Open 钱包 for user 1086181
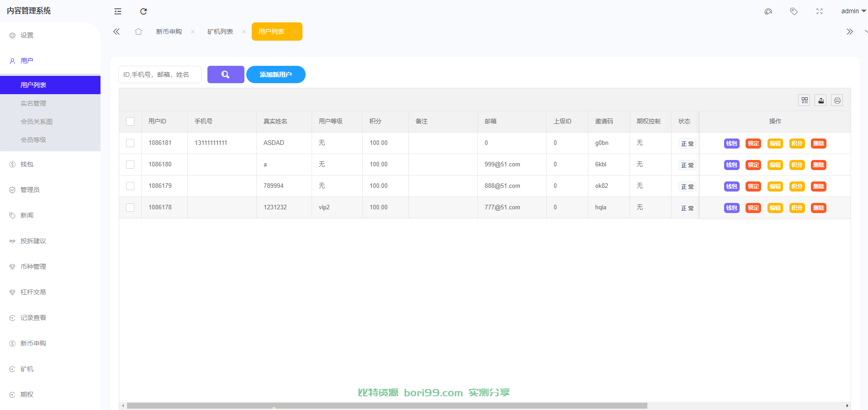Image resolution: width=868 pixels, height=410 pixels. (x=732, y=144)
